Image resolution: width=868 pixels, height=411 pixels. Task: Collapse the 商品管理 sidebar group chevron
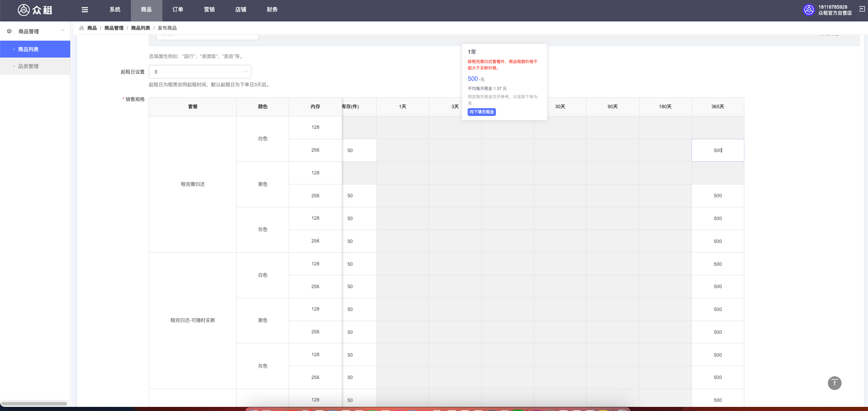(x=62, y=31)
